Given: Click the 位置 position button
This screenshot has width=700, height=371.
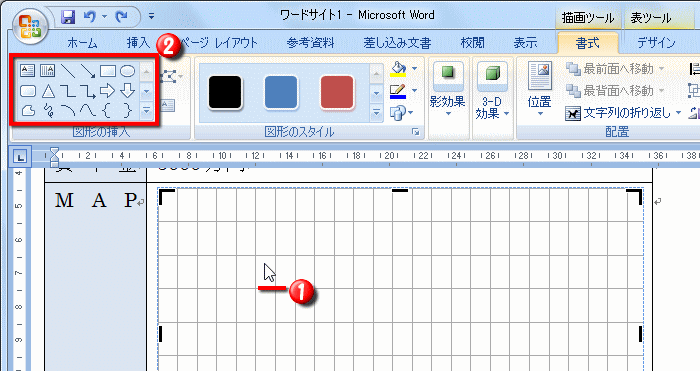Looking at the screenshot, I should 539,89.
